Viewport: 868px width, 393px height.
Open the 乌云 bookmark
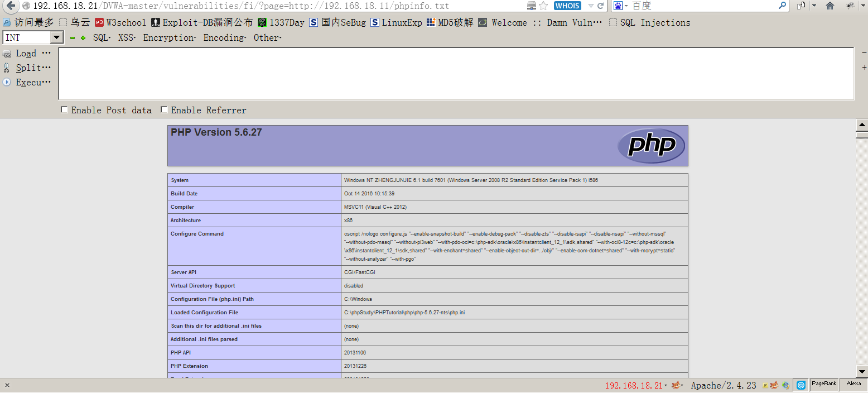[75, 22]
